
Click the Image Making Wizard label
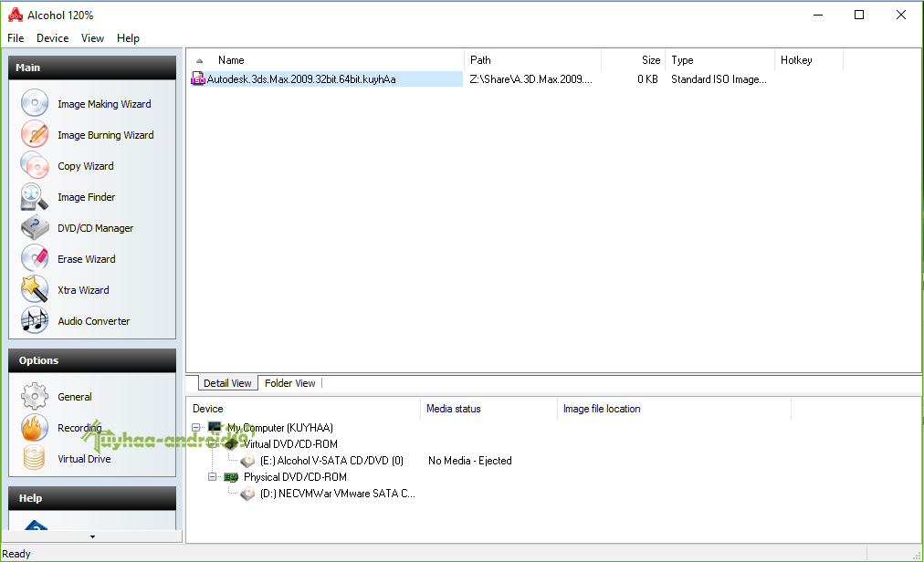[x=104, y=104]
